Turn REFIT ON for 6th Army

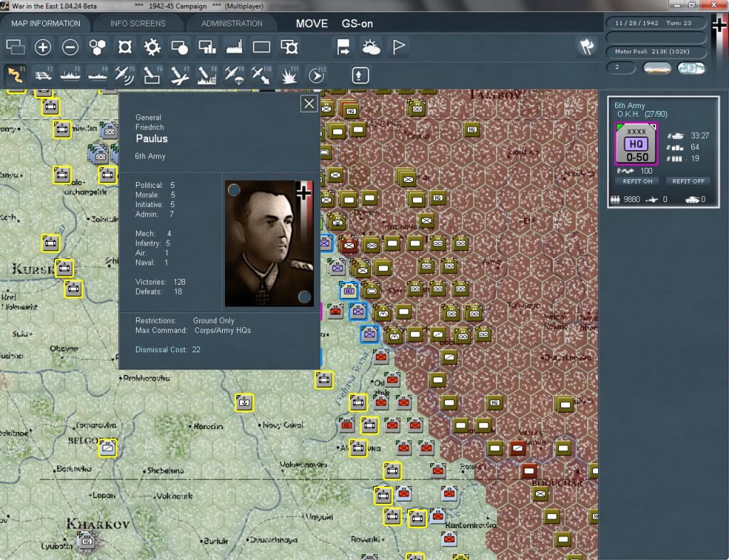point(637,181)
